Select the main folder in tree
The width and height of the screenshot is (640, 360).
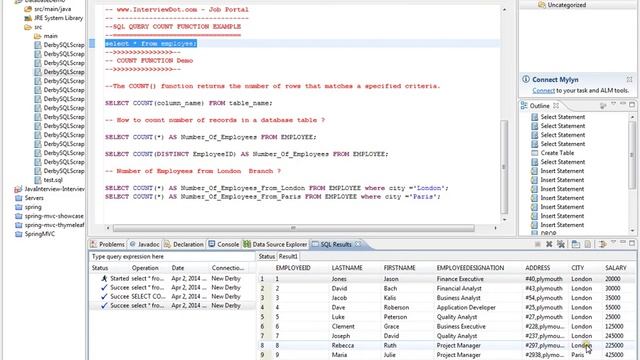pos(51,36)
